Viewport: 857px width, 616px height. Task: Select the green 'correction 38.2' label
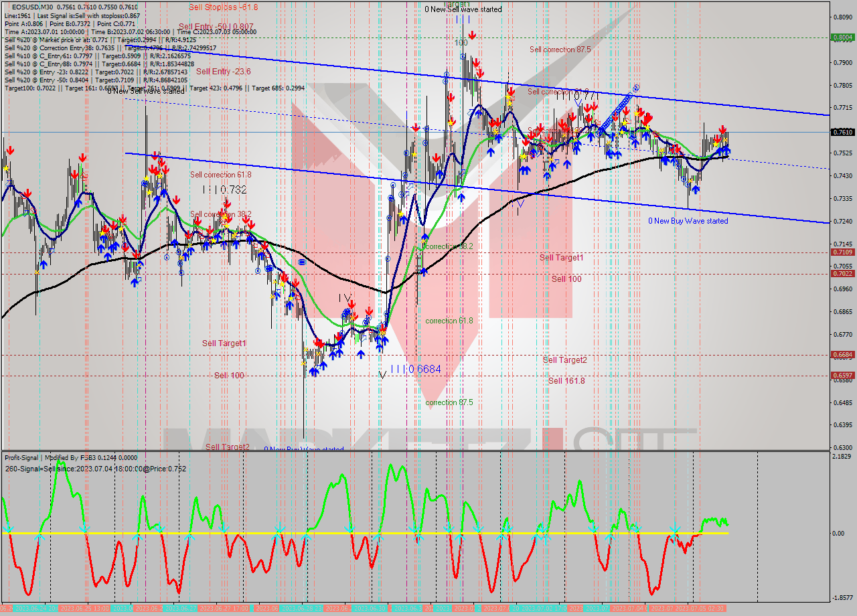coord(449,246)
